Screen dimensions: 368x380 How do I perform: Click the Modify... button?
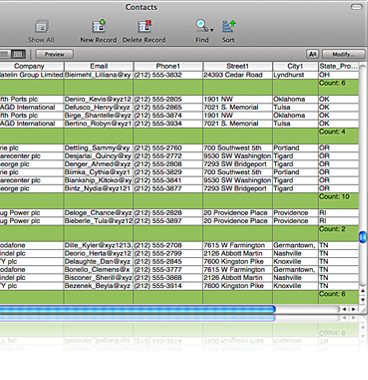coord(343,54)
